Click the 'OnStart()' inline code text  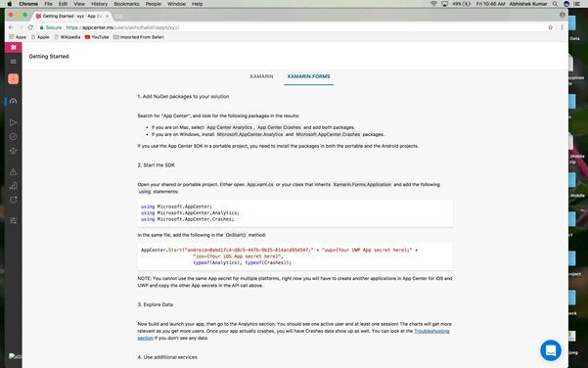(x=236, y=235)
